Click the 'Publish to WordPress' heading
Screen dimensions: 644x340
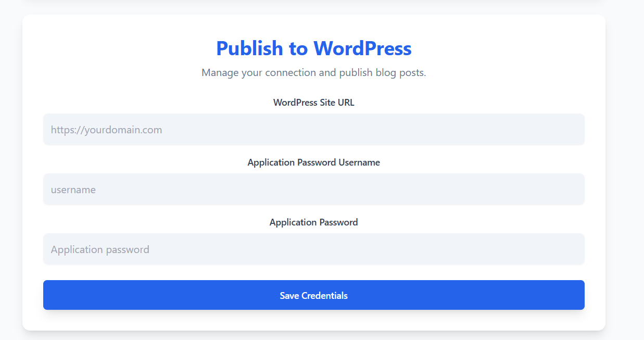313,48
